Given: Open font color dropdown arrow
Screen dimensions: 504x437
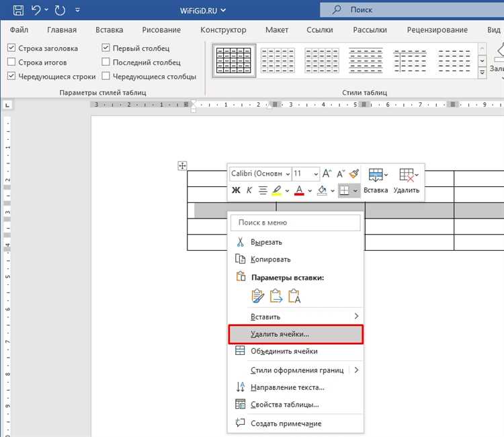Looking at the screenshot, I should pyautogui.click(x=310, y=191).
